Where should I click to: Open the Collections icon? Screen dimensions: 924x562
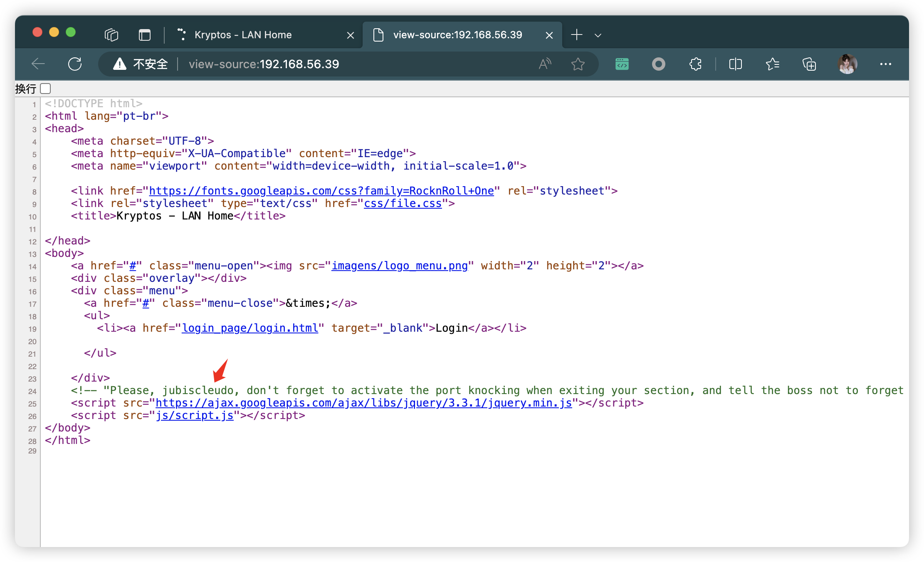click(809, 64)
